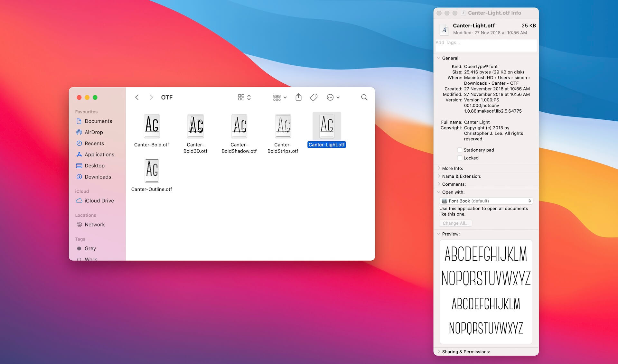Click the share button in Finder toolbar
618x364 pixels.
click(x=299, y=97)
